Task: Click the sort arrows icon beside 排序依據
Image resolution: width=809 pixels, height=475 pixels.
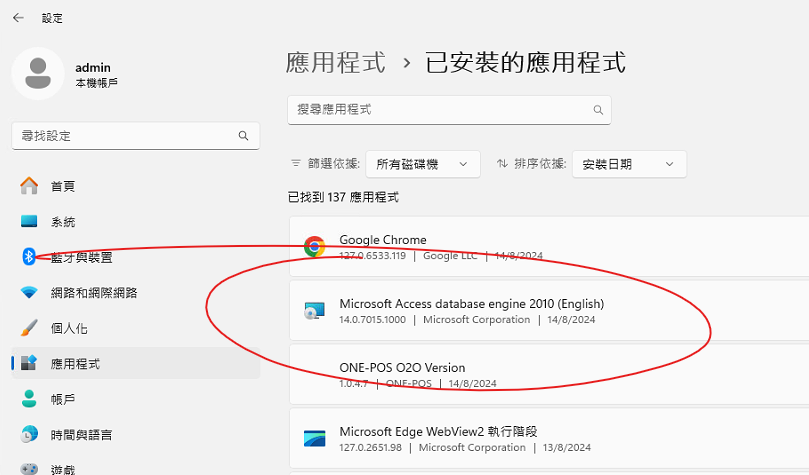Action: click(x=502, y=163)
